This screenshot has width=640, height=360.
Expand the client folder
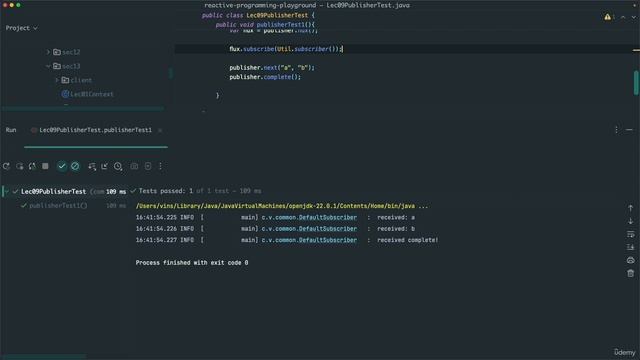point(57,80)
